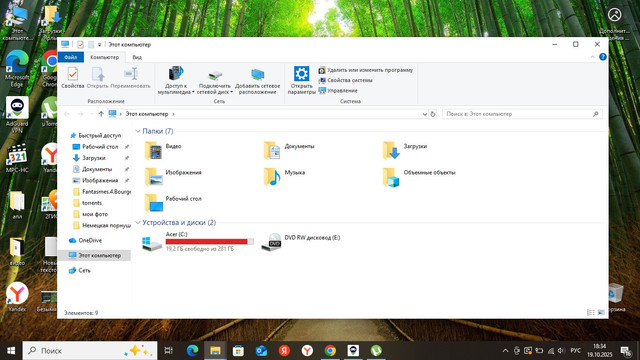Viewport: 640px width, 360px height.
Task: Select DVD RW дисковод (E:)
Action: point(300,242)
